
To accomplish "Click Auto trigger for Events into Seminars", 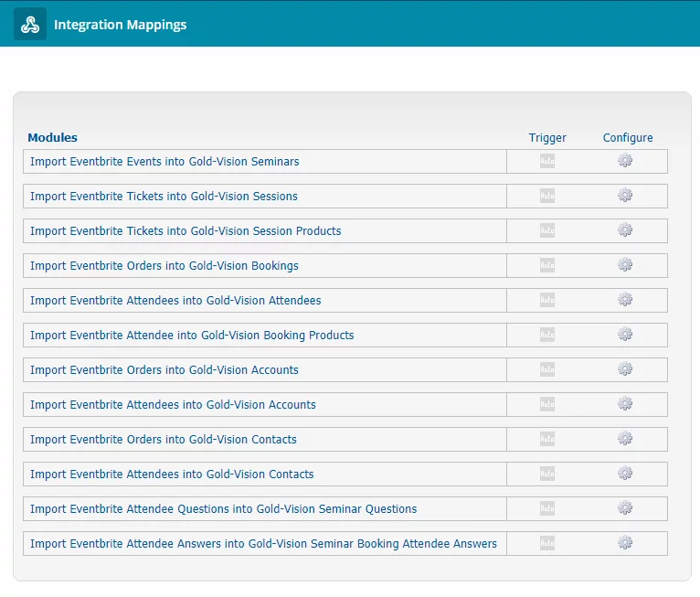I will (x=547, y=161).
